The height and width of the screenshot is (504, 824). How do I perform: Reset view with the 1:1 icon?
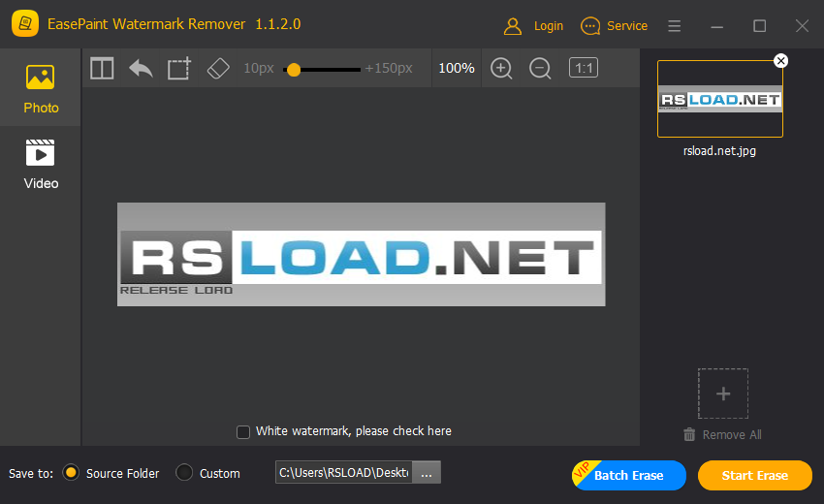pos(584,68)
